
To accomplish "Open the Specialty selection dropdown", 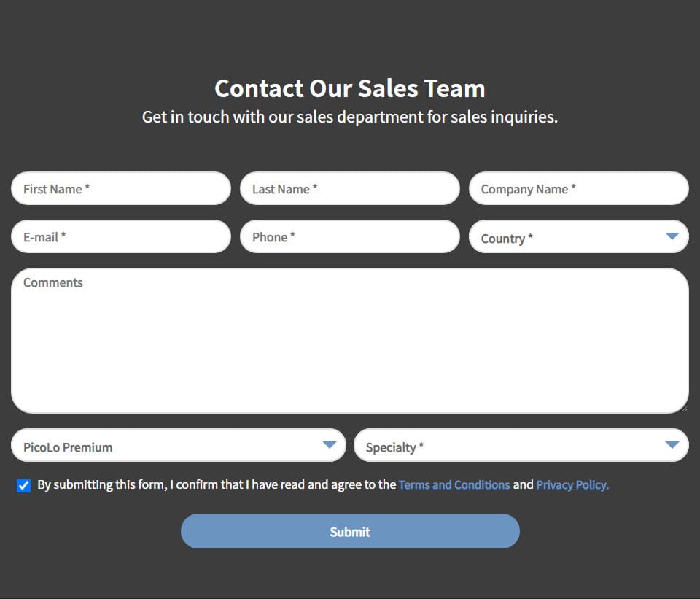I will pos(510,446).
